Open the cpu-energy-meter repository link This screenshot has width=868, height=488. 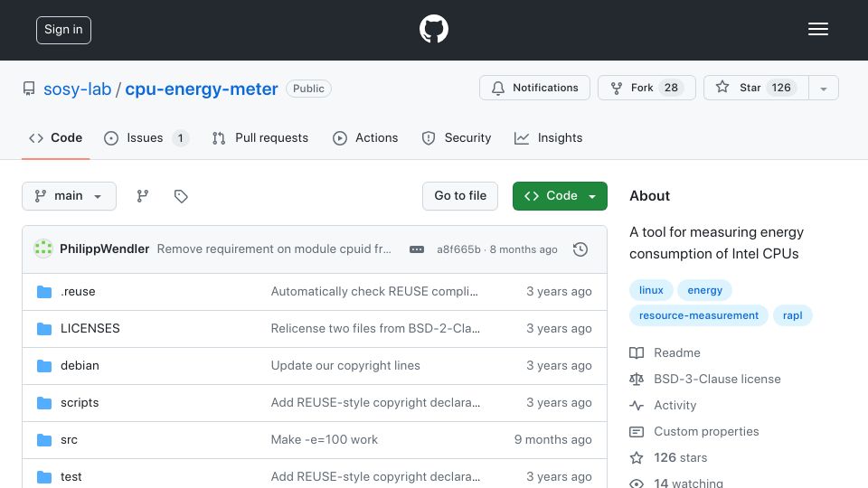tap(202, 89)
